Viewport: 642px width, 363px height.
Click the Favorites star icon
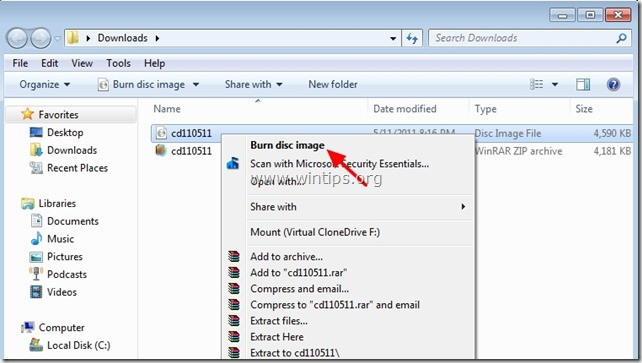pos(27,114)
